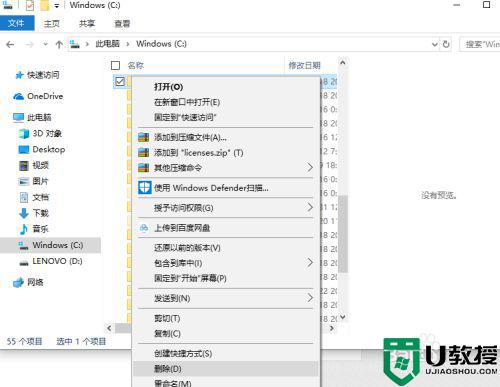Click the WinRAR icon beside 添加到压缩文件(A)
The width and height of the screenshot is (500, 387).
144,137
